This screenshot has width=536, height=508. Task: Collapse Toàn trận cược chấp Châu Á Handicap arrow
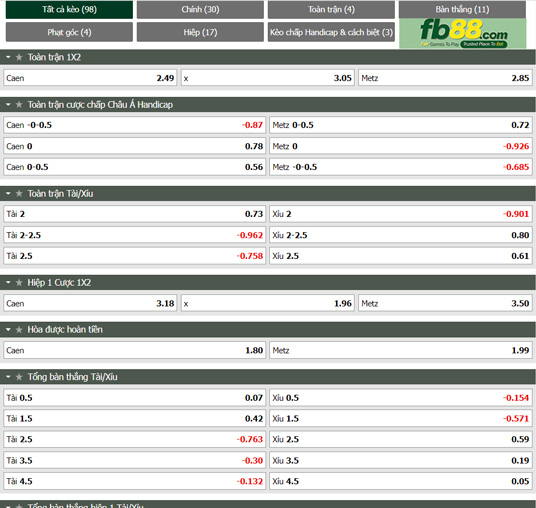(x=8, y=105)
